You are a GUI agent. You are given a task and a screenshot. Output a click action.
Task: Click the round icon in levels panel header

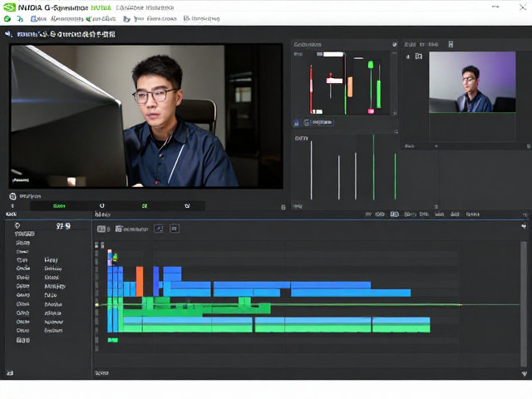click(x=395, y=44)
